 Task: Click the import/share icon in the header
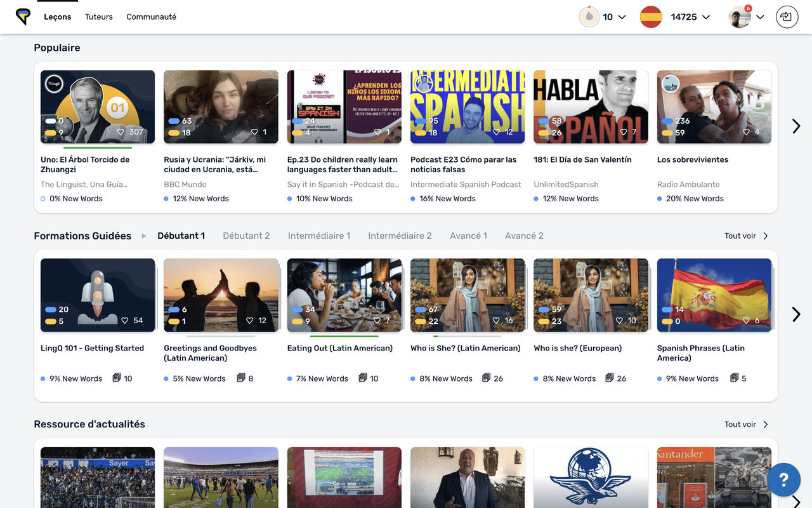787,17
